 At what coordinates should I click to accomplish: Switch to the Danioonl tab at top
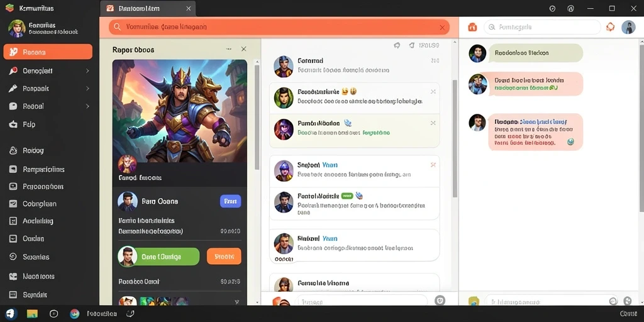pos(148,8)
